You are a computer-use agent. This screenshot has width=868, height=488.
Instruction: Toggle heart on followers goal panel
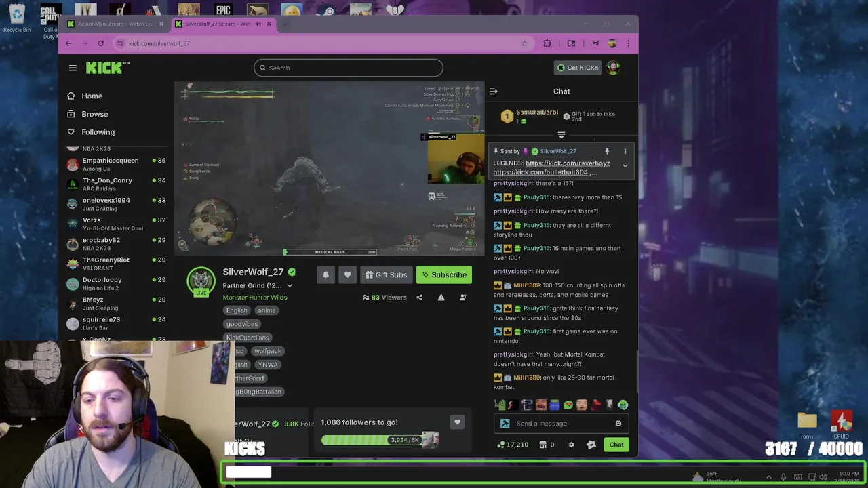click(457, 422)
